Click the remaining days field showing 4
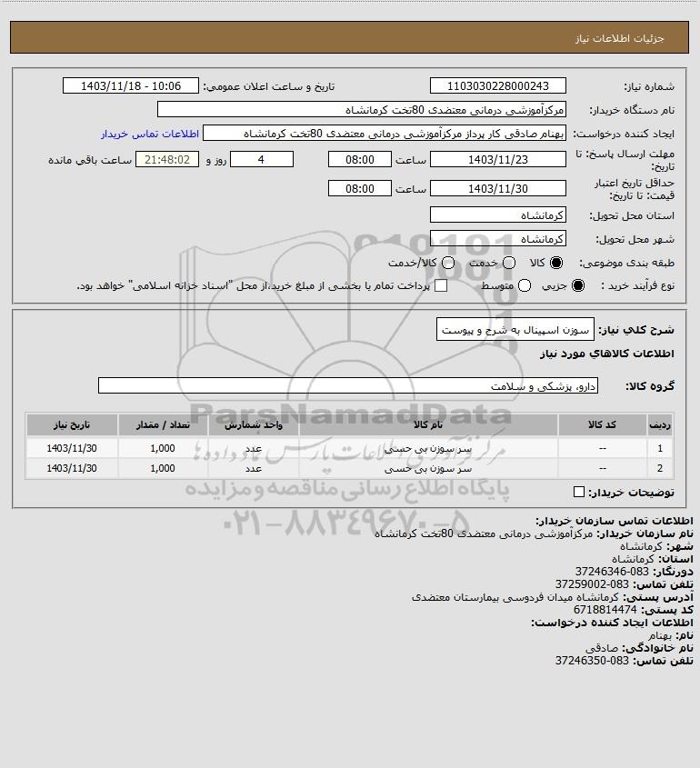Image resolution: width=700 pixels, height=768 pixels. (x=262, y=160)
